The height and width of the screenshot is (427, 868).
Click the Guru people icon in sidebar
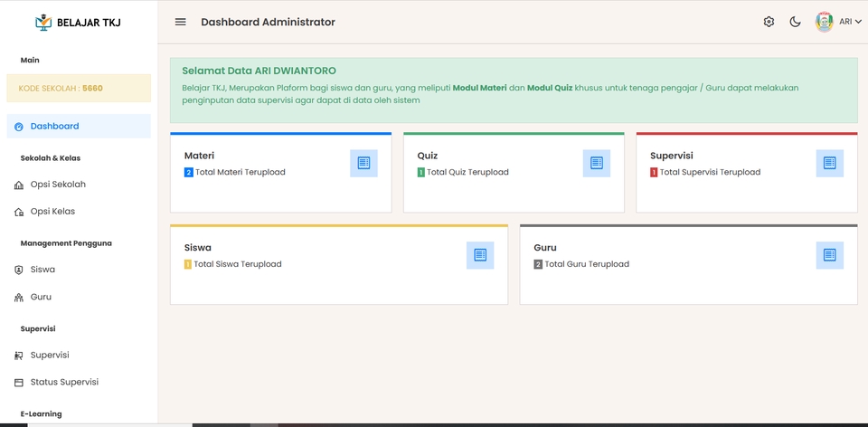19,298
